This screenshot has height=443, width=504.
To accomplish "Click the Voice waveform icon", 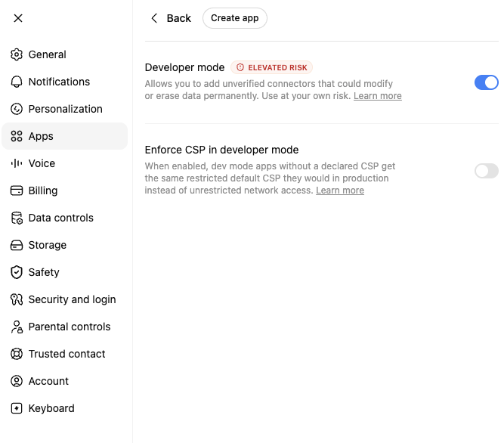I will pyautogui.click(x=17, y=163).
